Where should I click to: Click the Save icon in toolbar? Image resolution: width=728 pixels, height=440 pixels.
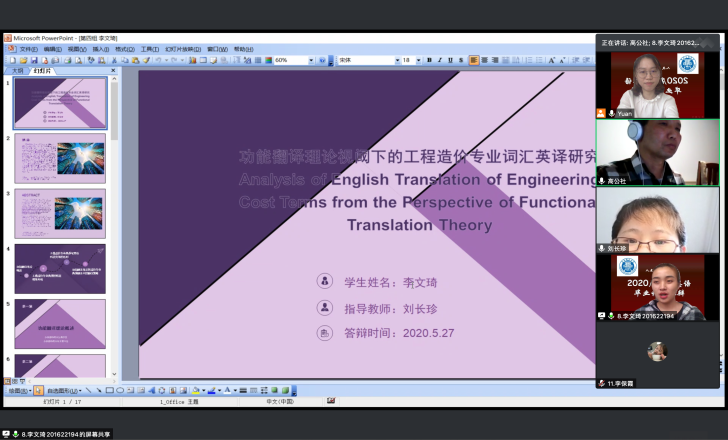pyautogui.click(x=32, y=60)
